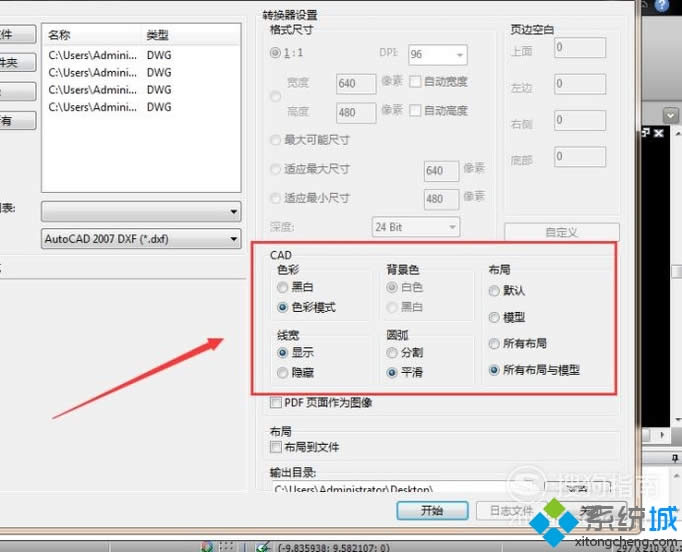This screenshot has width=682, height=552.
Task: Open AutoCAD 2007 DXF format dropdown
Action: click(141, 239)
